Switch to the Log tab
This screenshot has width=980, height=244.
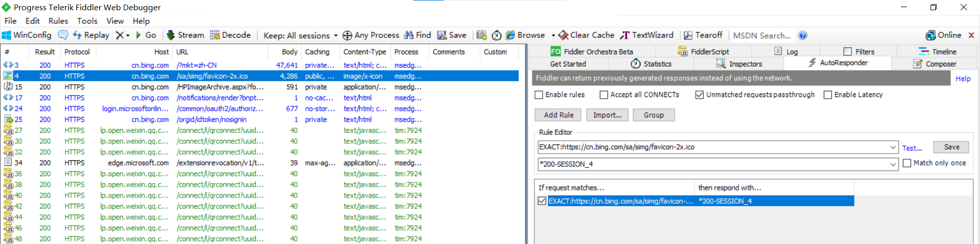pos(786,52)
